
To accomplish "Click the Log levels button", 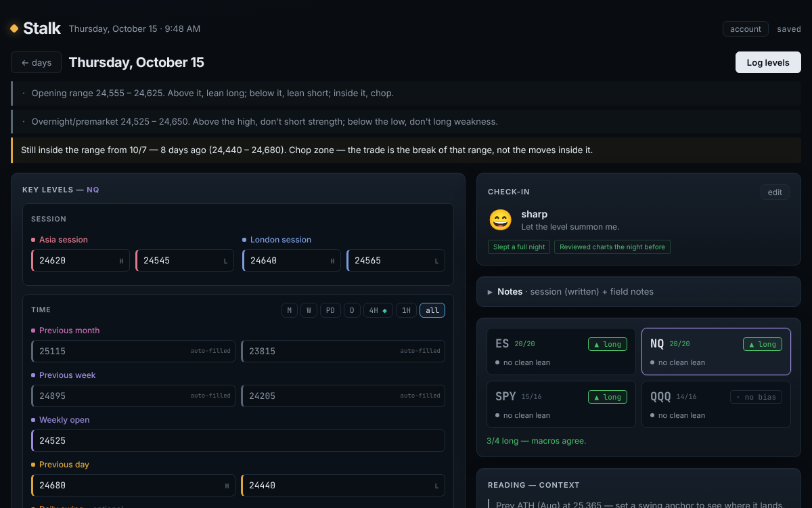I will [768, 62].
